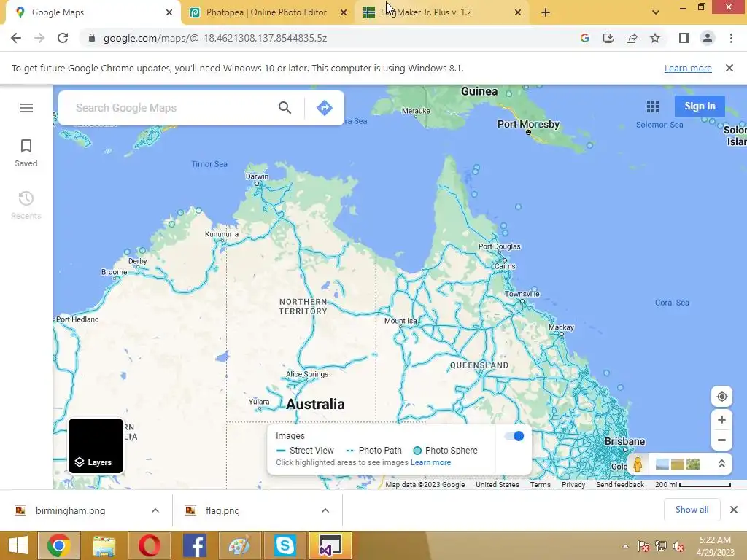Close the FlagMaker Jr. Plus tab
The width and height of the screenshot is (747, 560).
click(x=518, y=12)
